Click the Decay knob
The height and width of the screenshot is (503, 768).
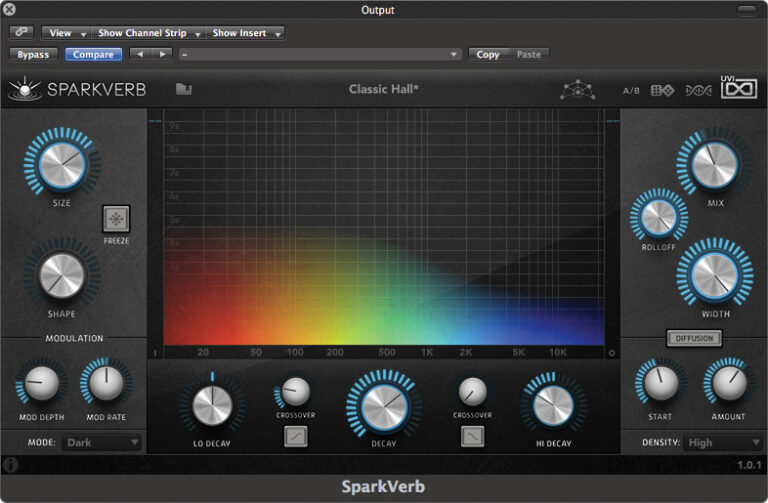[x=383, y=405]
